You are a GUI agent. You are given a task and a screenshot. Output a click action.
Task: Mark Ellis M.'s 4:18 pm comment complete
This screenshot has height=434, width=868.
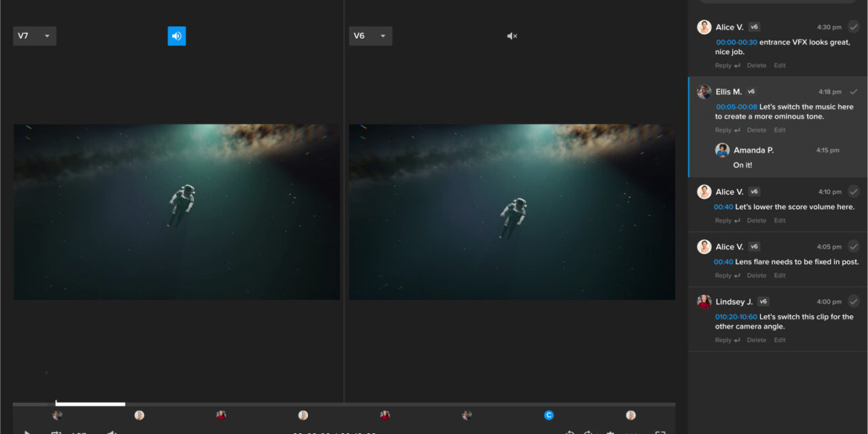[x=854, y=92]
